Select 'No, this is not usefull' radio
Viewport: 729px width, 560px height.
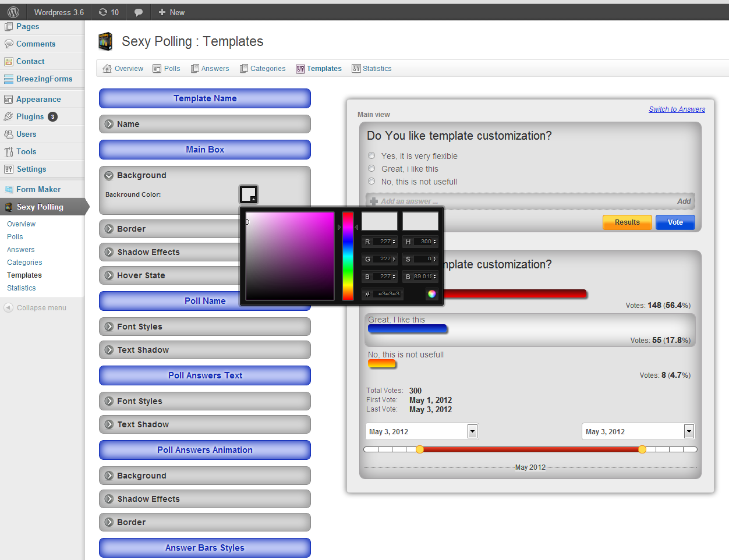(x=371, y=181)
